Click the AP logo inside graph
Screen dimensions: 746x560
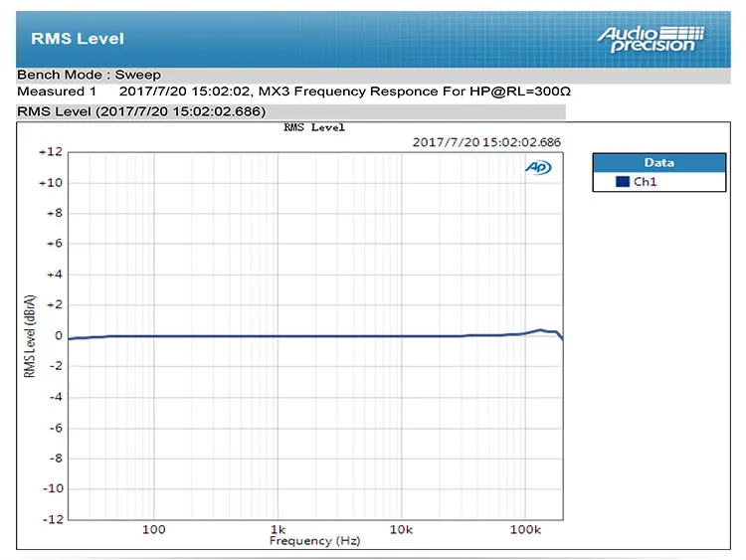[x=538, y=167]
